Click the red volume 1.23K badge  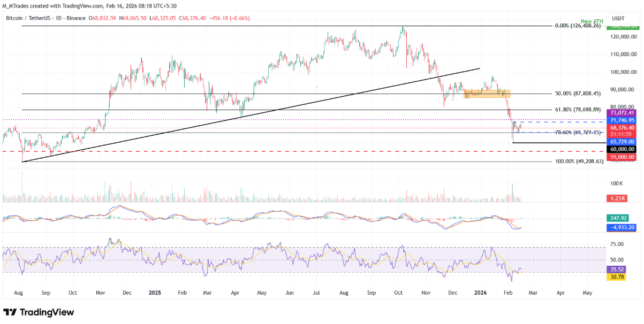tap(618, 198)
